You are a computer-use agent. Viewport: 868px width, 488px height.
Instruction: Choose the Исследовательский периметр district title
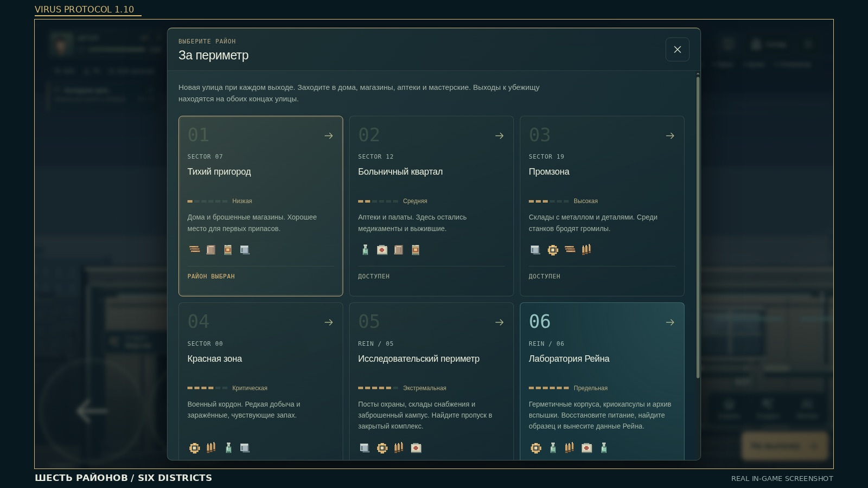tap(419, 358)
